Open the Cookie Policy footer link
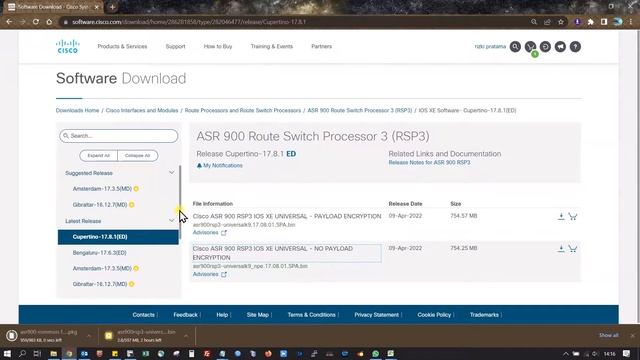This screenshot has width=640, height=360. click(x=434, y=315)
